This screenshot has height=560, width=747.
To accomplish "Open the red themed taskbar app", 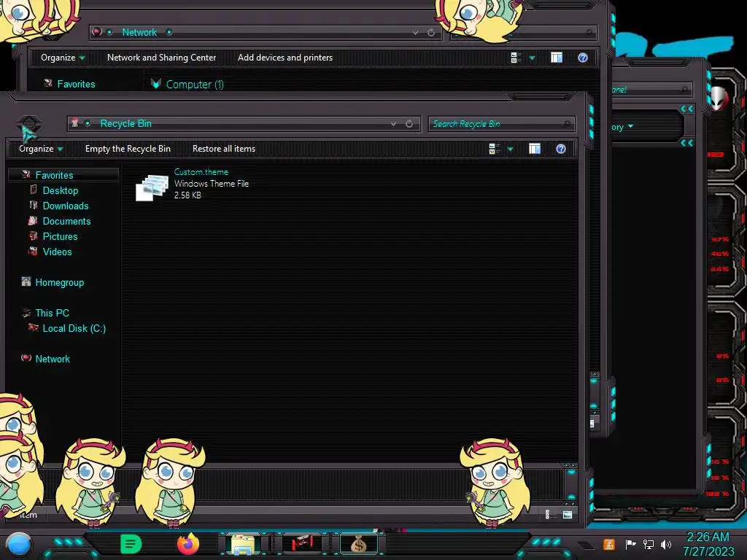I will [302, 544].
